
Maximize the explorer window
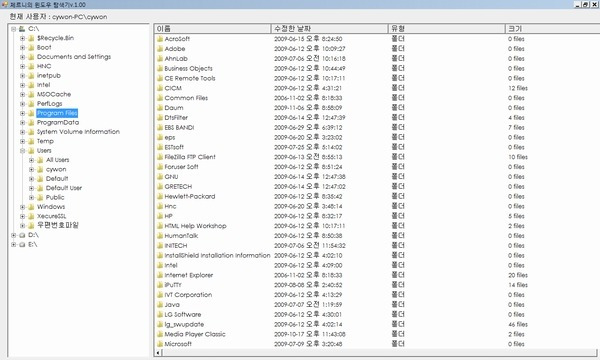point(585,5)
